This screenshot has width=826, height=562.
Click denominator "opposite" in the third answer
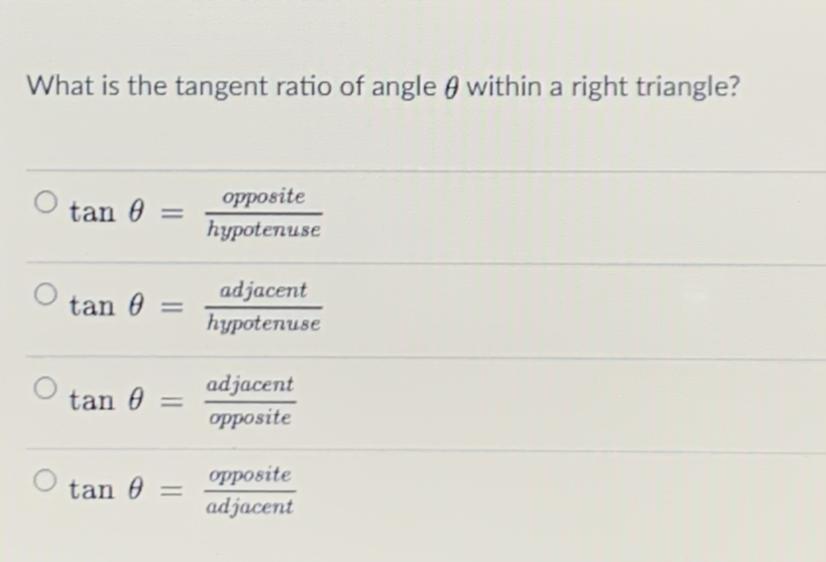(250, 417)
